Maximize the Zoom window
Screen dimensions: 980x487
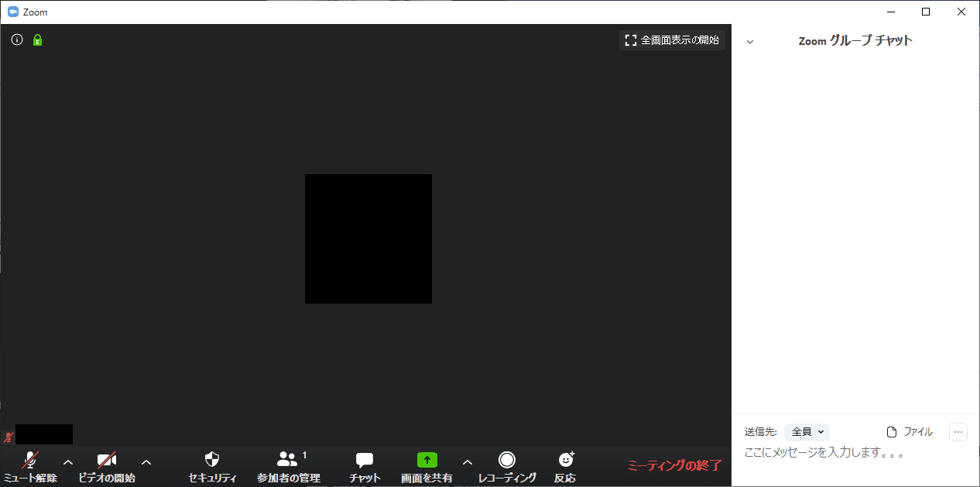926,12
